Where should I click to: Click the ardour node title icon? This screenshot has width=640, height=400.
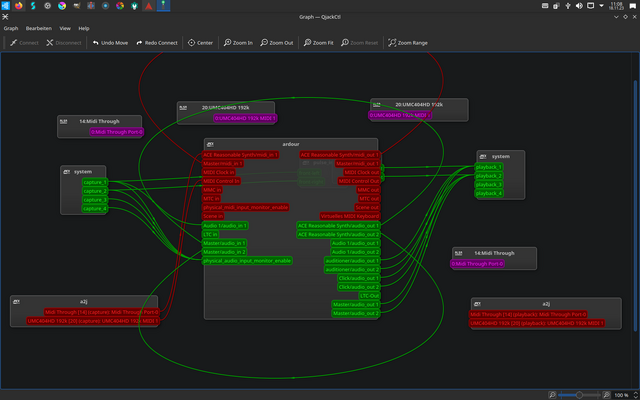tap(210, 144)
